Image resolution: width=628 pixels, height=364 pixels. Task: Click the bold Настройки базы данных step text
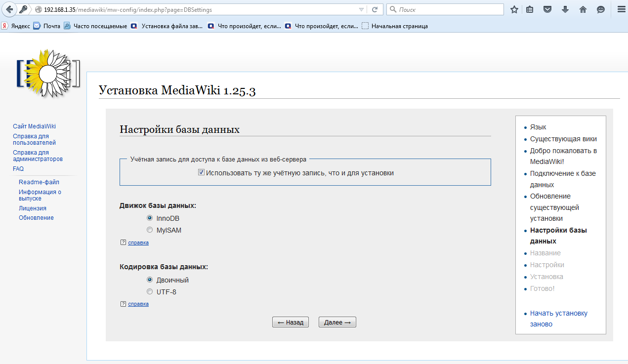pyautogui.click(x=558, y=236)
